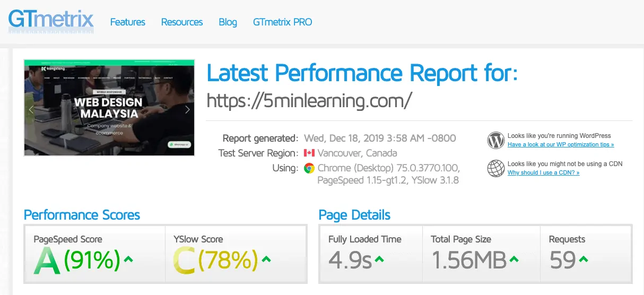Click the WordPress logo icon
Screen dimensions: 644x295
495,140
